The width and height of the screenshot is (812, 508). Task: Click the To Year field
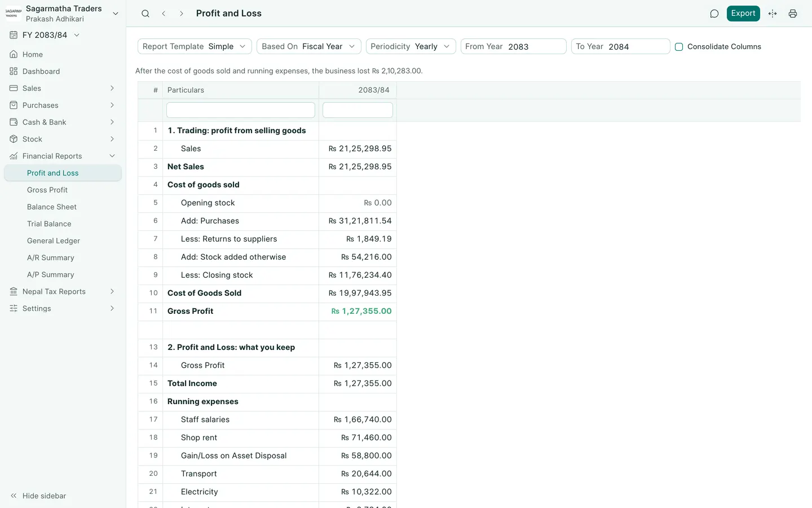620,46
